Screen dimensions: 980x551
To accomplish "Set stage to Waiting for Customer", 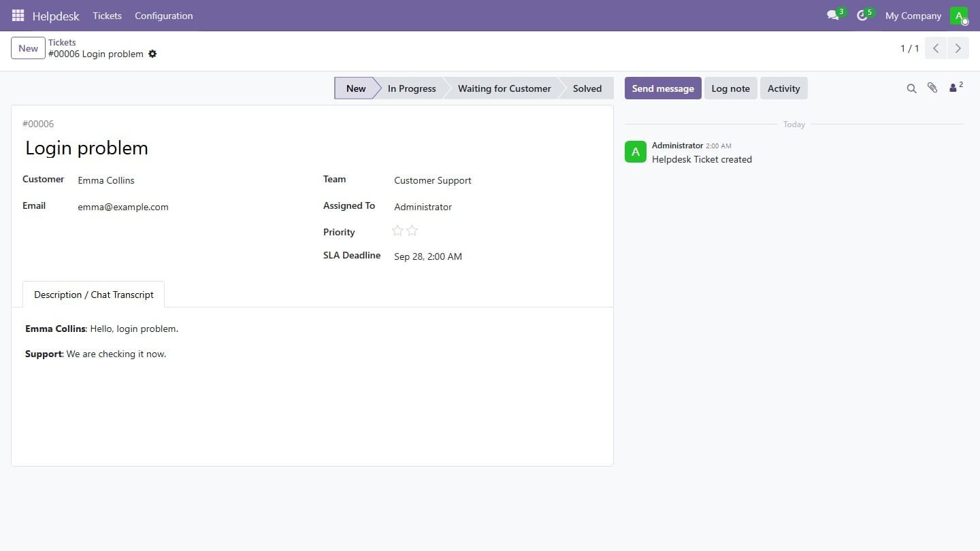I will (504, 88).
